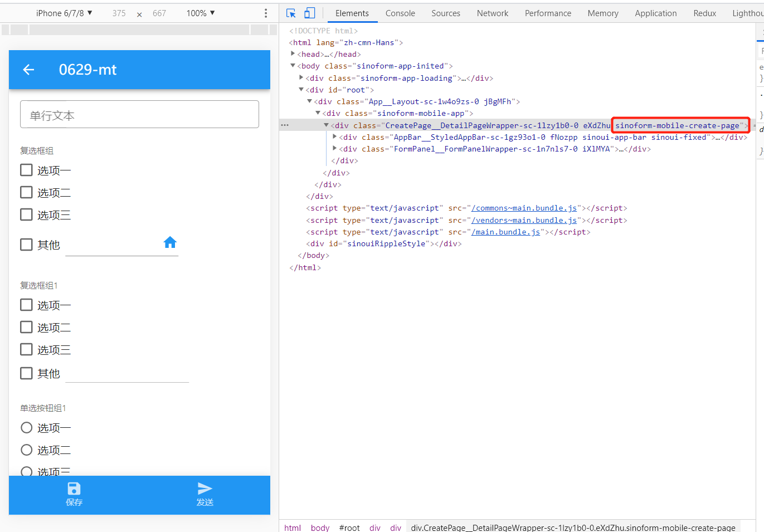Open the 100% zoom dropdown
764x532 pixels.
click(x=201, y=13)
